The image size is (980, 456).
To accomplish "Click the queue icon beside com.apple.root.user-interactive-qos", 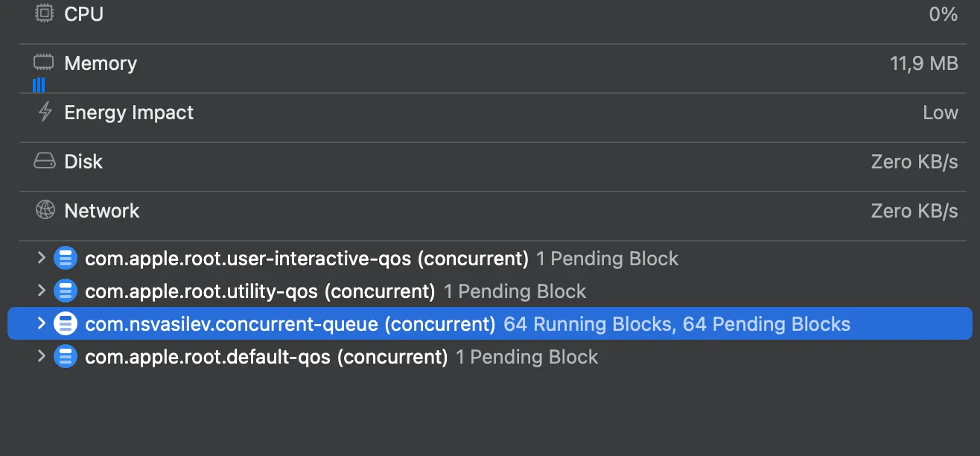I will [x=65, y=258].
